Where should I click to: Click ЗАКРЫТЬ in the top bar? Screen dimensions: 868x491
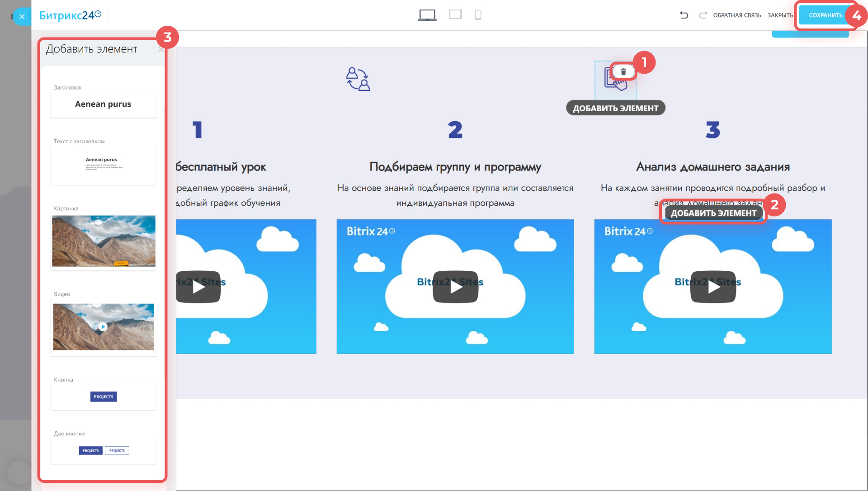(x=780, y=15)
